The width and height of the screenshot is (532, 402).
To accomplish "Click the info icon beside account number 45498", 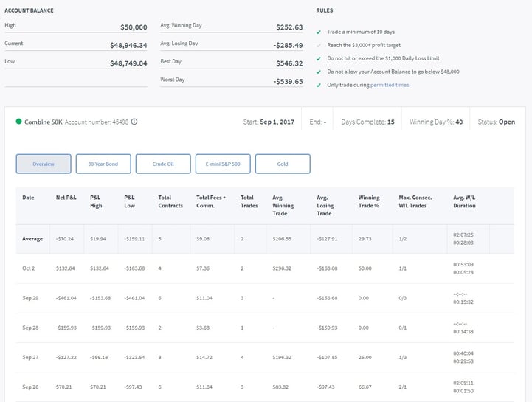I will [x=134, y=122].
